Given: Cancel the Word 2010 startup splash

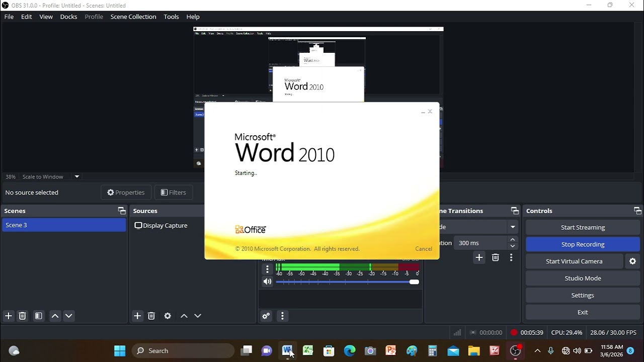Looking at the screenshot, I should 423,249.
